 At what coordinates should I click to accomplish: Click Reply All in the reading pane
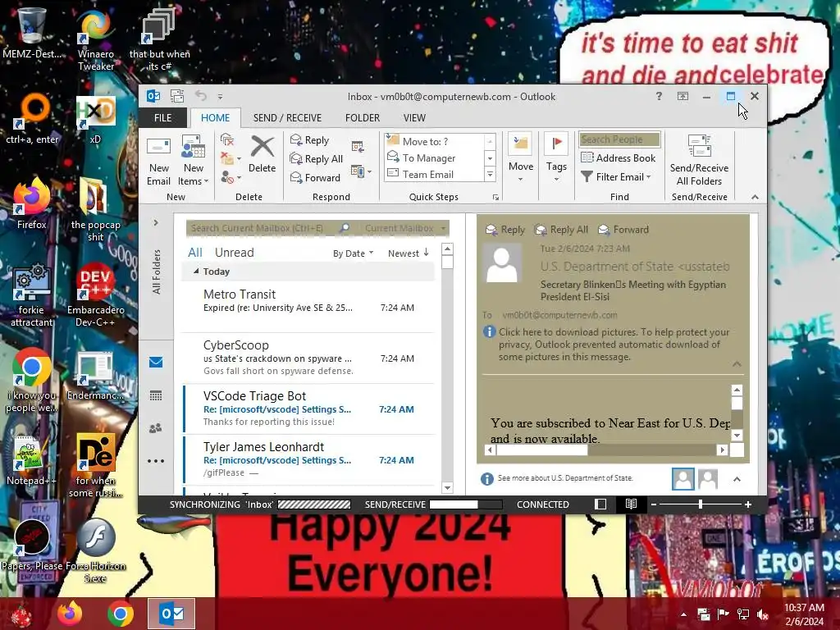click(x=561, y=230)
